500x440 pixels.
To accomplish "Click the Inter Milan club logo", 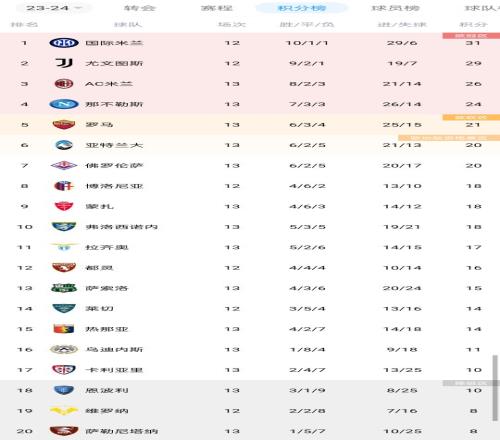I will [x=64, y=43].
